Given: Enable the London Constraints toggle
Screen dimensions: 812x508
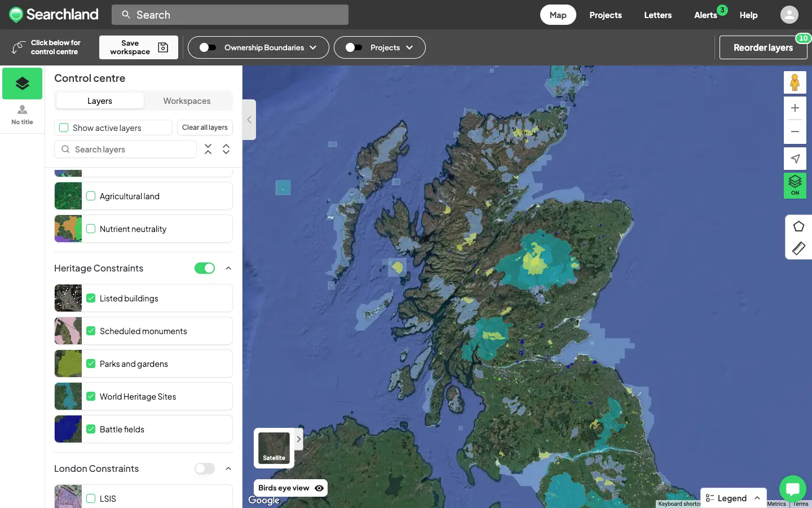Looking at the screenshot, I should [205, 468].
